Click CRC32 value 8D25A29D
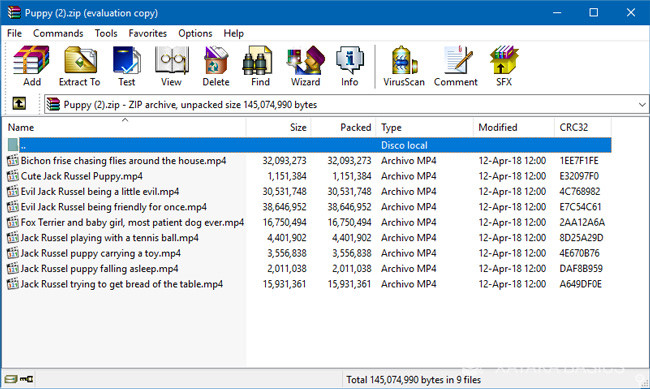Screen dimensions: 650x389 (581, 238)
